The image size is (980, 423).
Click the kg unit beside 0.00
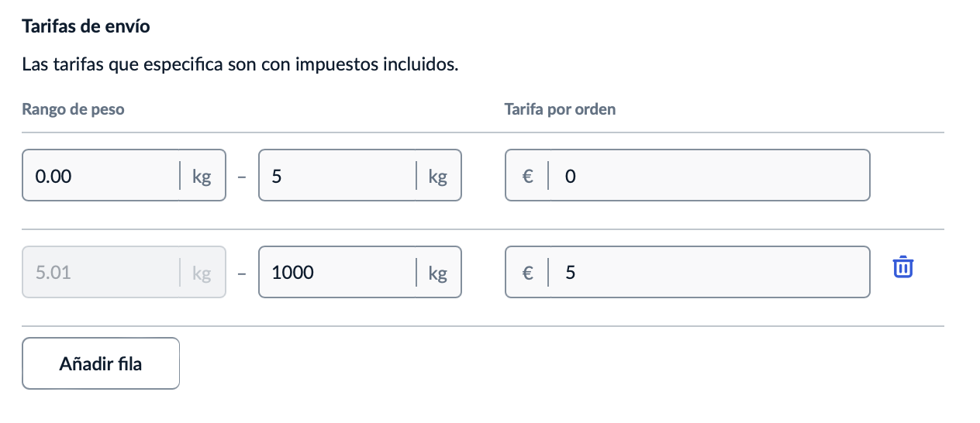coord(202,177)
